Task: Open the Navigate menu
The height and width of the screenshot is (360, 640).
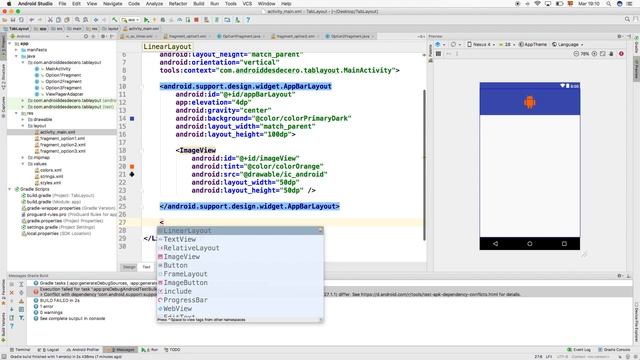Action: click(113, 3)
